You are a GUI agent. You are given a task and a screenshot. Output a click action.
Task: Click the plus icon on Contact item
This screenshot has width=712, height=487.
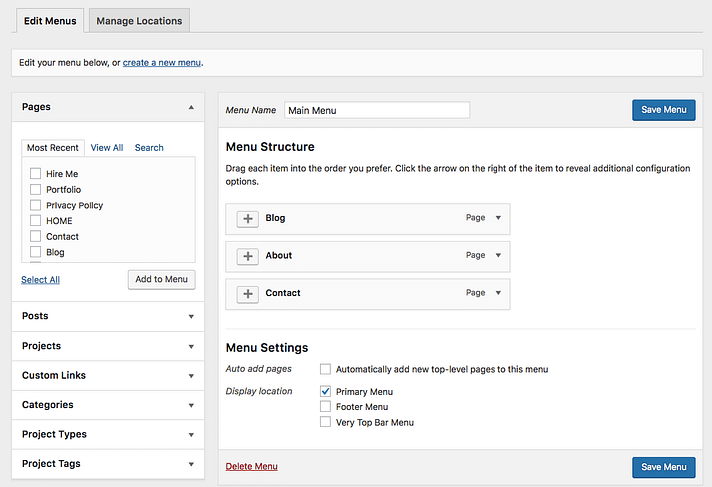click(247, 294)
